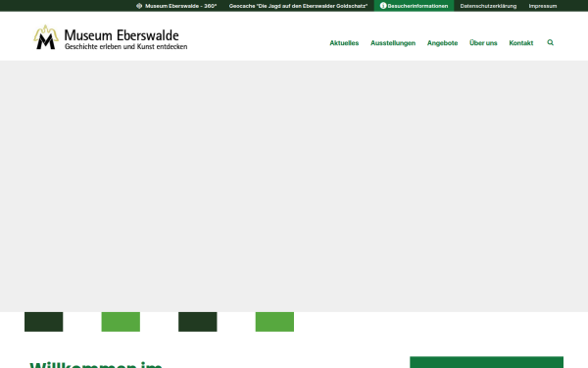The height and width of the screenshot is (368, 588).
Task: Click the Besucherinformationen button
Action: coord(414,6)
